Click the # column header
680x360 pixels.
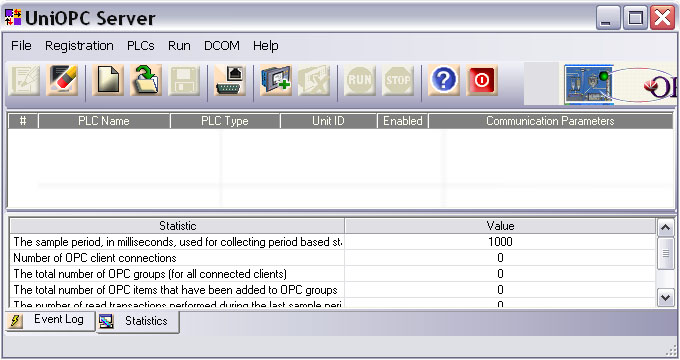(x=23, y=121)
